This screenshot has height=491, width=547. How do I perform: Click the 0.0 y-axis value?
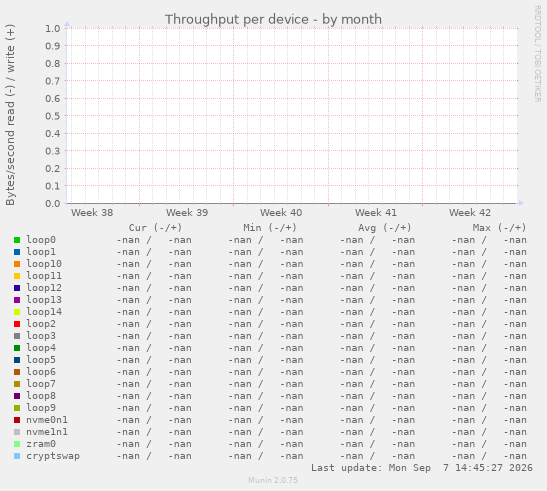point(53,203)
